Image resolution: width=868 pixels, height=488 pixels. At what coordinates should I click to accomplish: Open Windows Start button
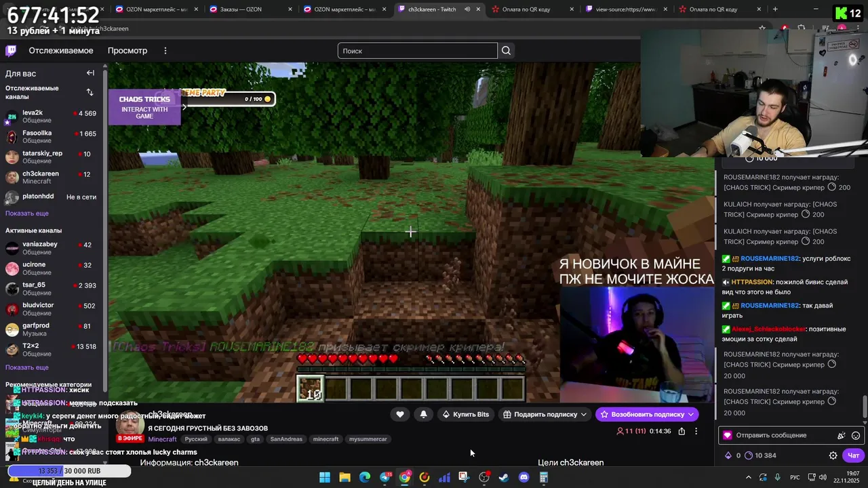point(325,477)
